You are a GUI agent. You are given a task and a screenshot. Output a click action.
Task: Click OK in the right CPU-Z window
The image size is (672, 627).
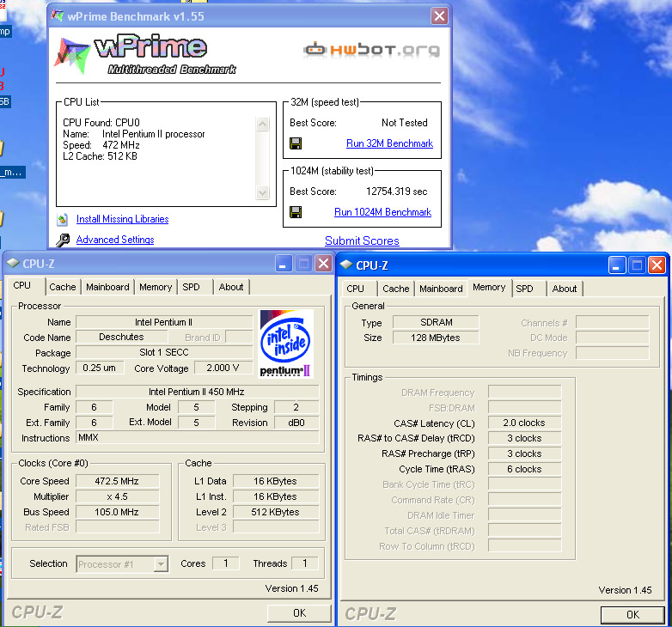point(632,615)
